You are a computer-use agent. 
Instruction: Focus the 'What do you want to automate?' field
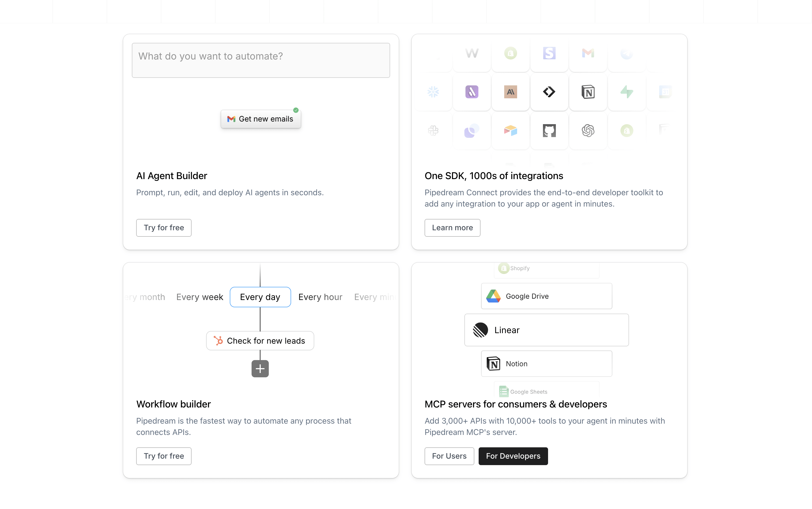(x=261, y=60)
